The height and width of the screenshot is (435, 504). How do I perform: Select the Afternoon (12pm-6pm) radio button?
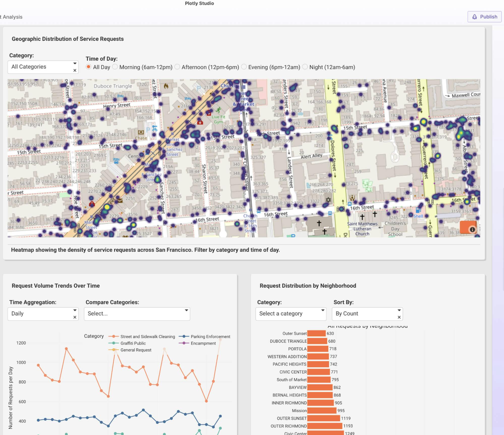[177, 66]
